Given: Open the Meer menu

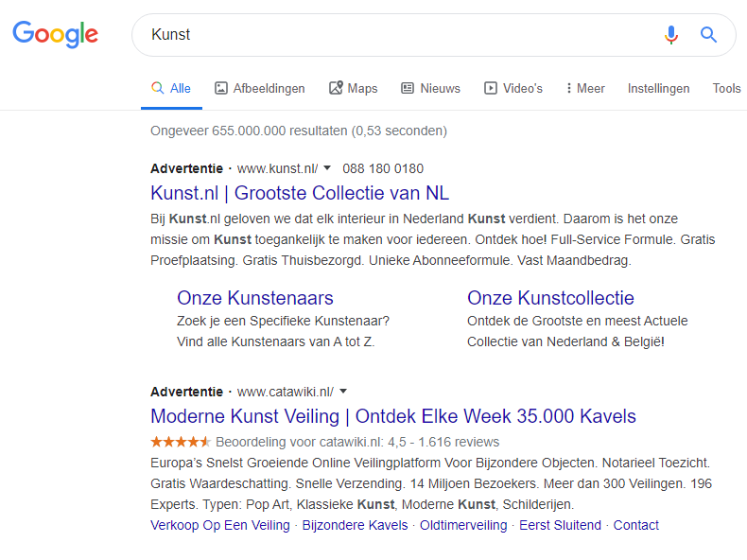Looking at the screenshot, I should [x=585, y=88].
